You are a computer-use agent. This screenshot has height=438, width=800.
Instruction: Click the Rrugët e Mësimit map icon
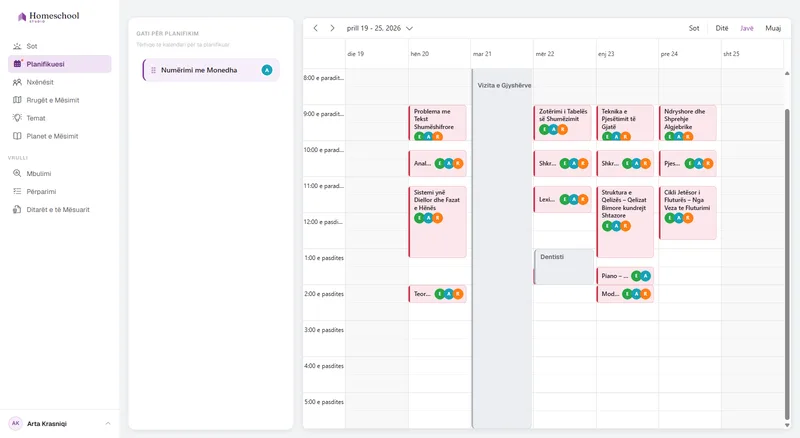[x=17, y=100]
